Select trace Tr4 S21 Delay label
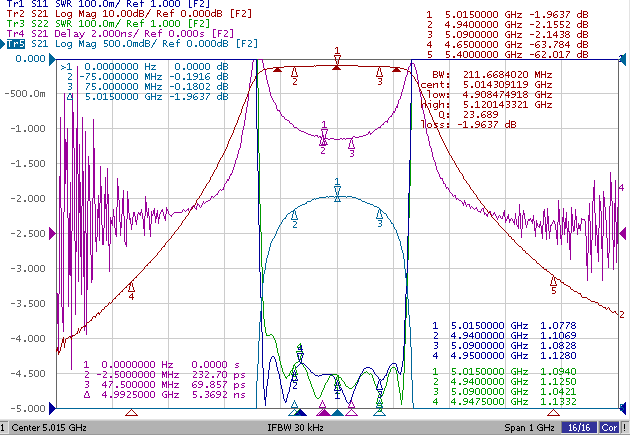Viewport: 630px width, 435px height. (120, 34)
